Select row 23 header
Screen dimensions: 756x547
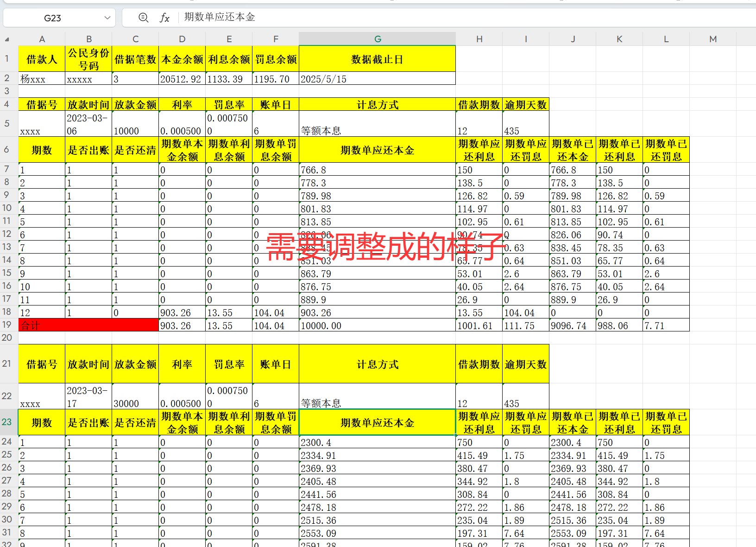[x=7, y=422]
